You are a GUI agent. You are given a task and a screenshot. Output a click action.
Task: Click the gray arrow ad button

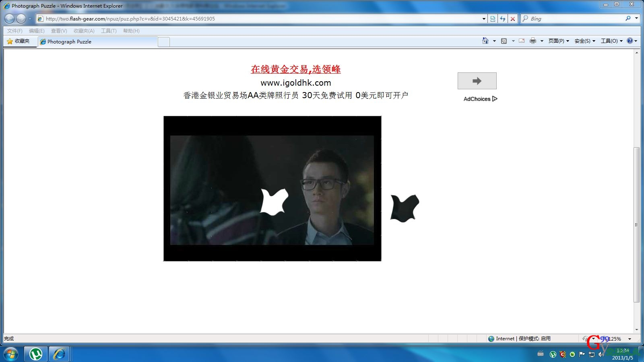pyautogui.click(x=477, y=81)
